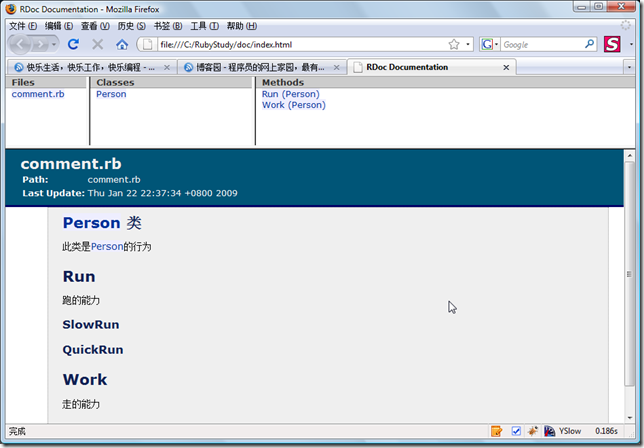
Task: Select the RDoc Documentation tab
Action: 431,67
